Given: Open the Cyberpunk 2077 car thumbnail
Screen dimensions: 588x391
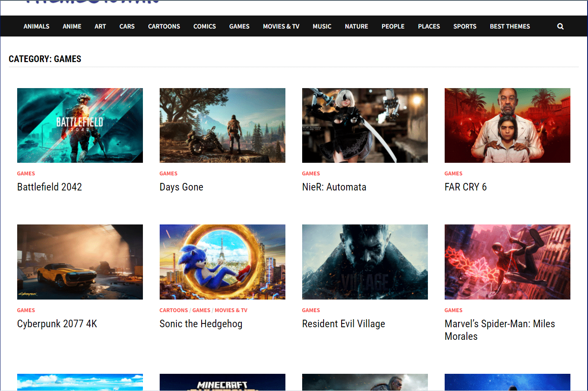Looking at the screenshot, I should coord(80,262).
